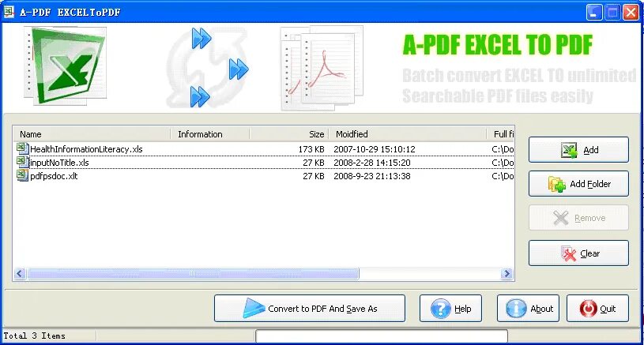The width and height of the screenshot is (644, 345).
Task: Minimize the A-PDF EXCELToPDF window
Action: point(594,13)
